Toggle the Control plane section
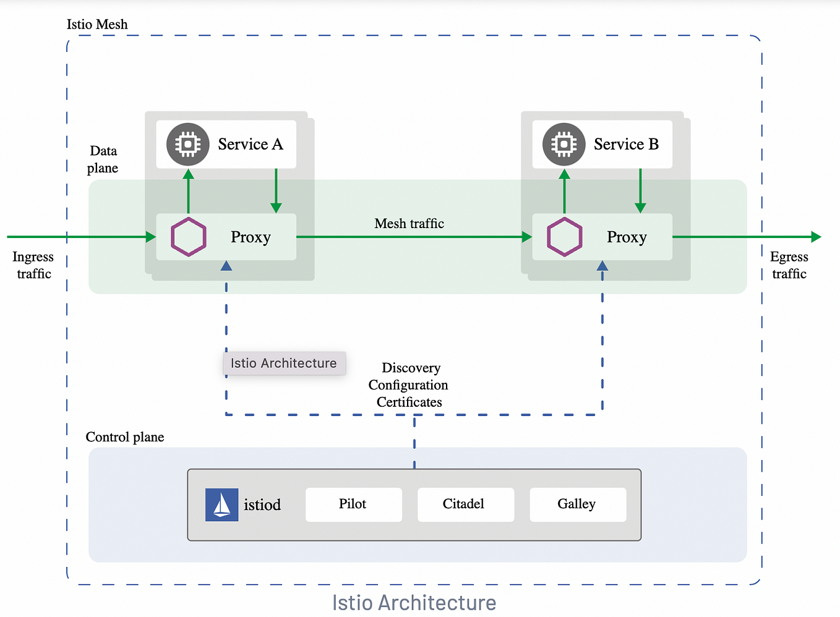Image resolution: width=840 pixels, height=617 pixels. pyautogui.click(x=124, y=437)
